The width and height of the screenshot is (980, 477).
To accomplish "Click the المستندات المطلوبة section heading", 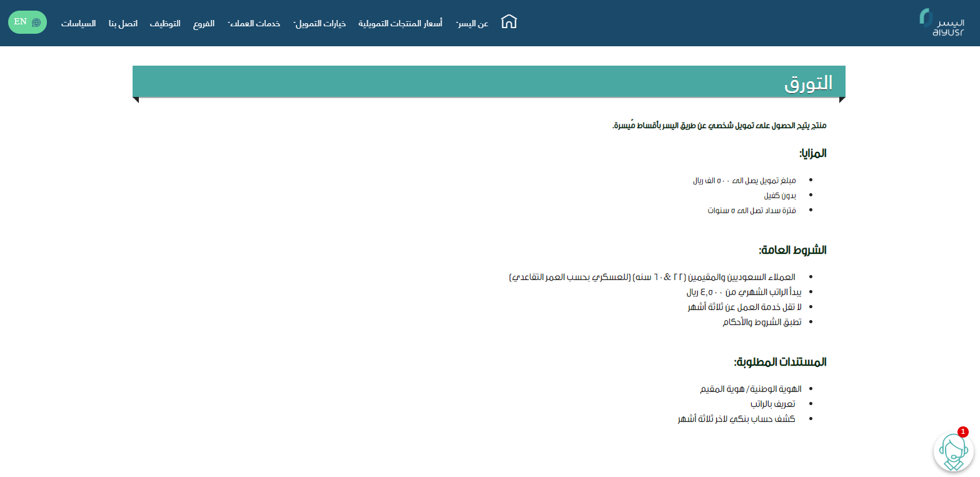I will tap(780, 362).
